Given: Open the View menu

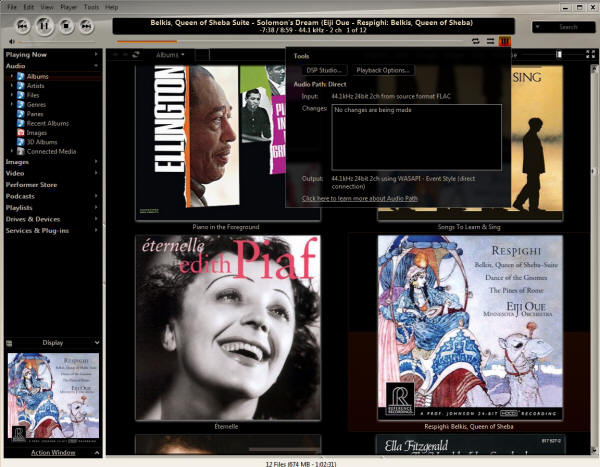Looking at the screenshot, I should (x=47, y=7).
